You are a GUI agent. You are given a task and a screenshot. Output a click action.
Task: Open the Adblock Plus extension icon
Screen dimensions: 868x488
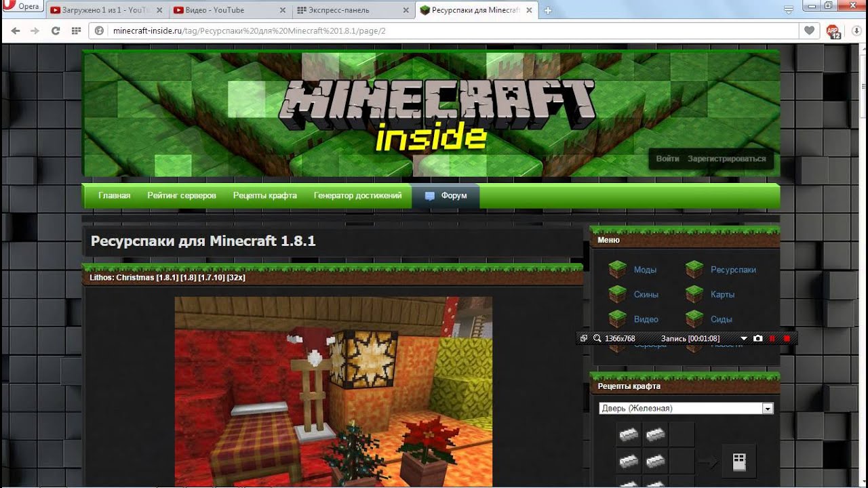pos(833,31)
